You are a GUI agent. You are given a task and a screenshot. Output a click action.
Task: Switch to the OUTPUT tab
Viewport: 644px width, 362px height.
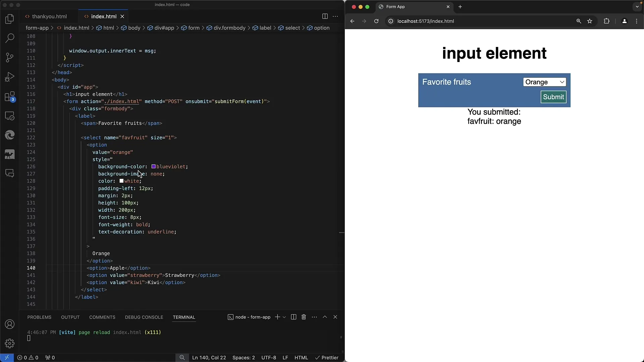(x=70, y=317)
